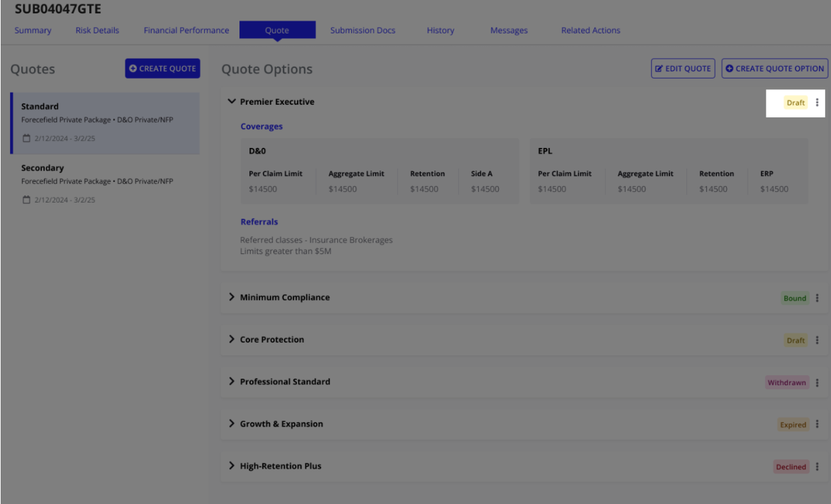The height and width of the screenshot is (504, 831).
Task: Click the Quote Options heading
Action: coord(267,69)
